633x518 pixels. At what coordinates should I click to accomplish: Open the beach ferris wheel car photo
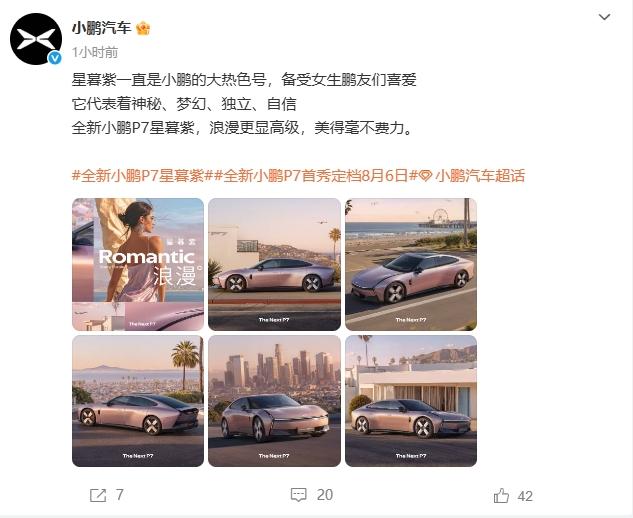[x=411, y=264]
